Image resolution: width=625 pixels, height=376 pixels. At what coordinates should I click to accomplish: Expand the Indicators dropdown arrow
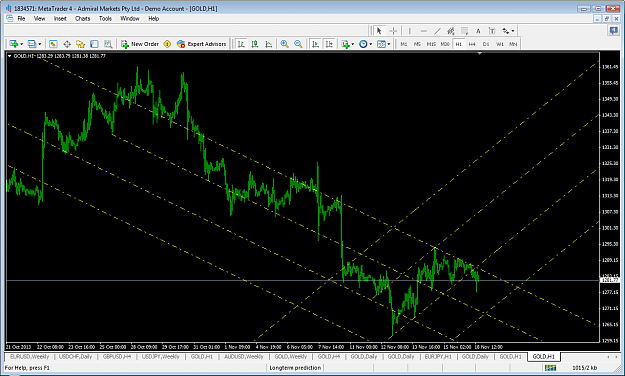[x=352, y=44]
